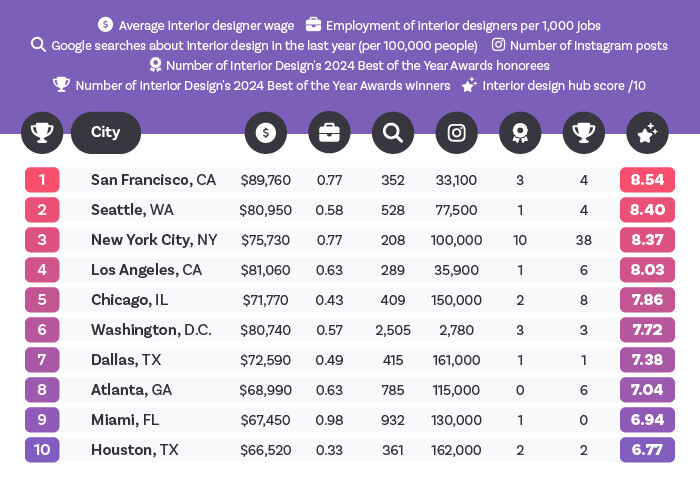700x484 pixels.
Task: Click the dollar icon in the legend
Action: tap(105, 24)
